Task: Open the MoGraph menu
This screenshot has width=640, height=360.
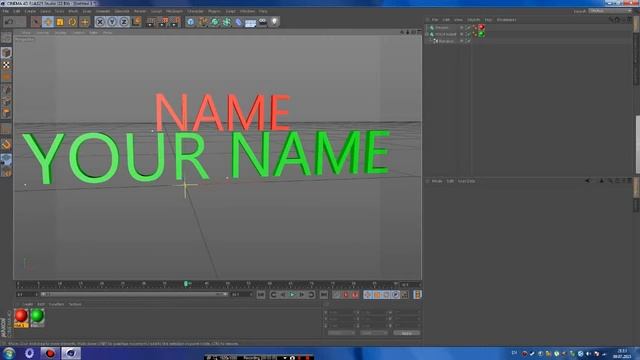Action: [x=174, y=11]
